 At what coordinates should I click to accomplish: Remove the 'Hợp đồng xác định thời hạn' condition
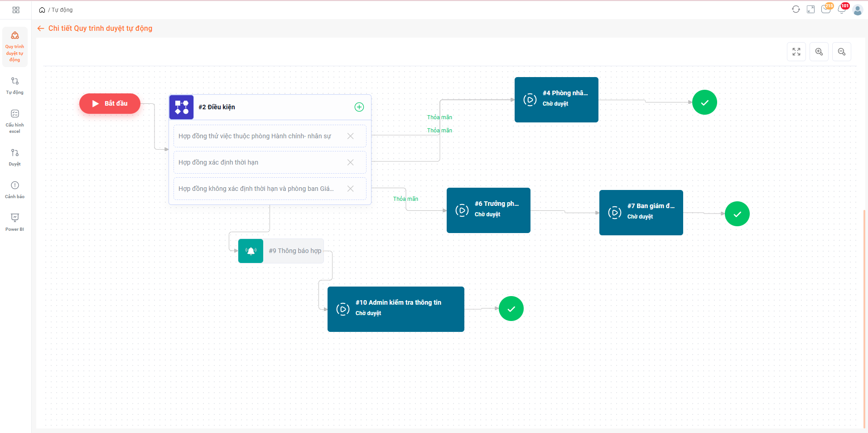pyautogui.click(x=350, y=162)
